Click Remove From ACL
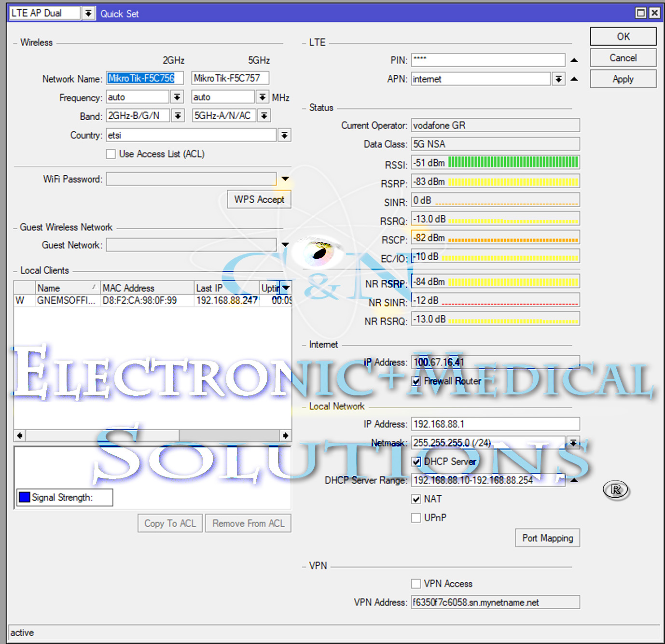The image size is (665, 644). pos(249,523)
